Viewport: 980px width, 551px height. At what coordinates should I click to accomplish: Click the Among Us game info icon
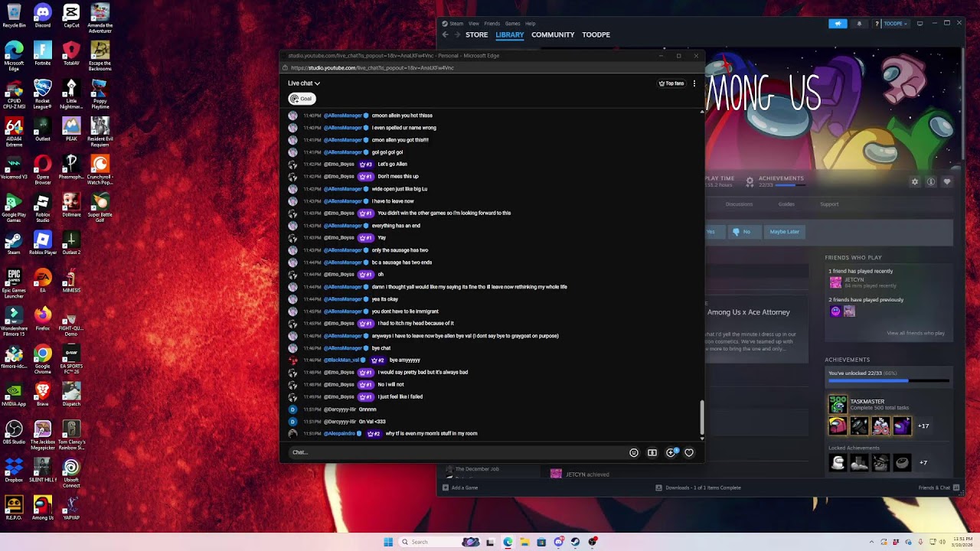931,182
